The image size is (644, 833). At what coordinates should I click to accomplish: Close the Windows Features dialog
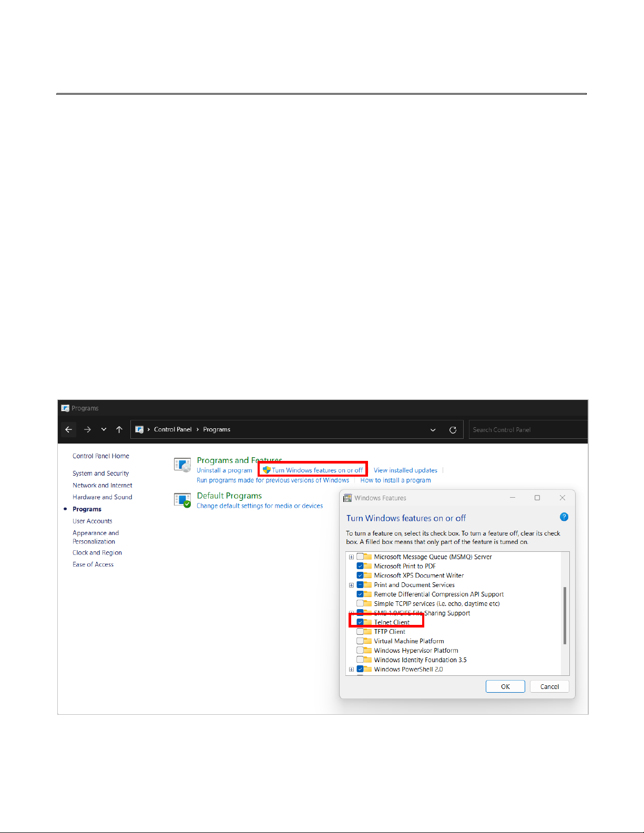tap(563, 498)
